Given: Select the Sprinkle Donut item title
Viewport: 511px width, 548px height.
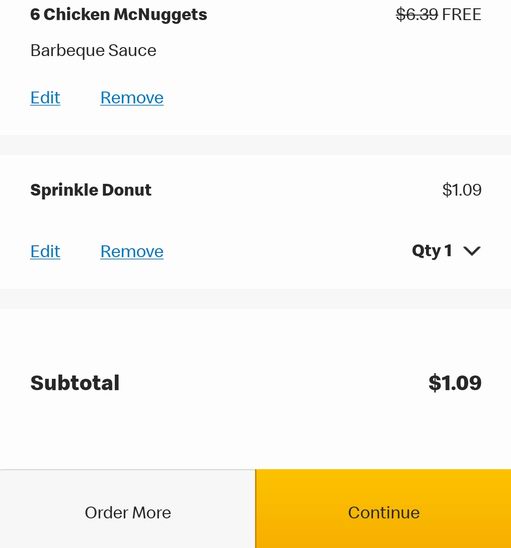Looking at the screenshot, I should (91, 190).
